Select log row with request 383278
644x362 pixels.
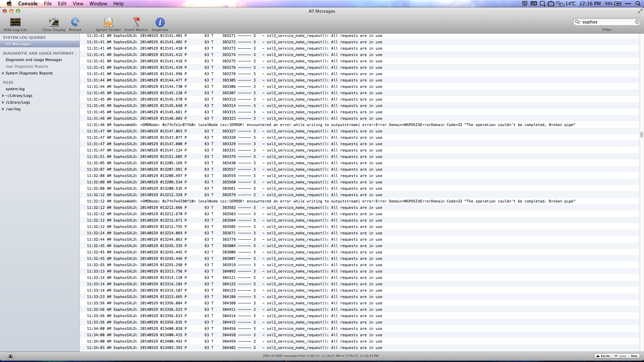click(x=359, y=74)
